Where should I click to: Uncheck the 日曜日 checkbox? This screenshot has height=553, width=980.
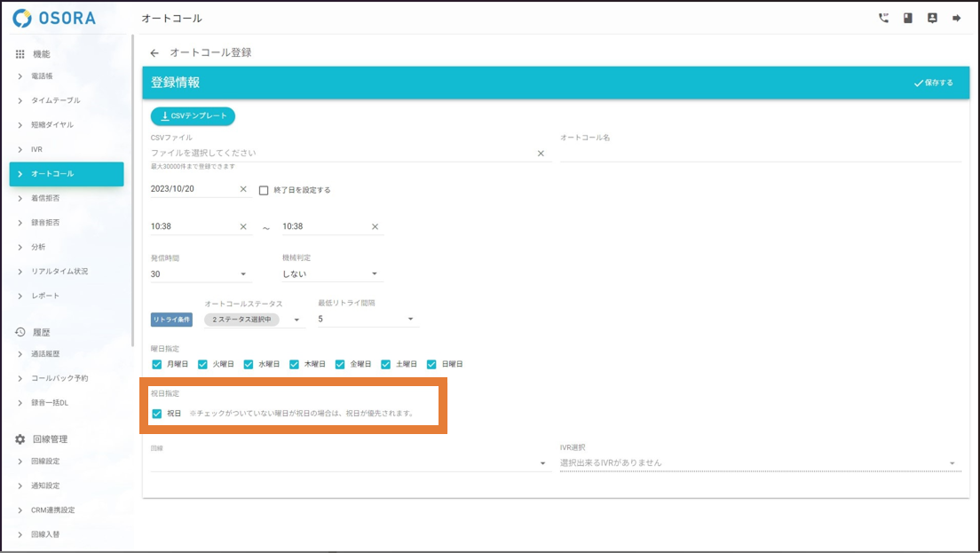[431, 364]
